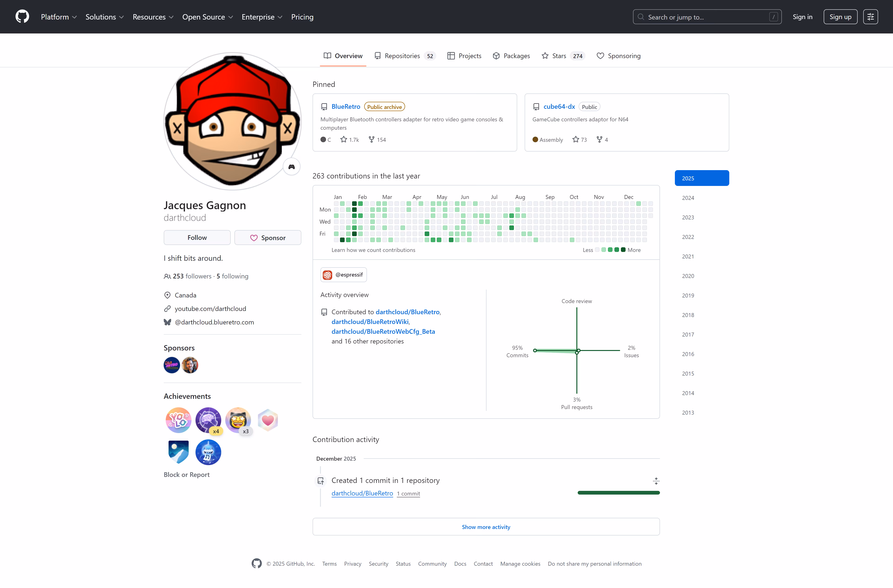Open the Enterprise dropdown
The height and width of the screenshot is (588, 893).
262,17
